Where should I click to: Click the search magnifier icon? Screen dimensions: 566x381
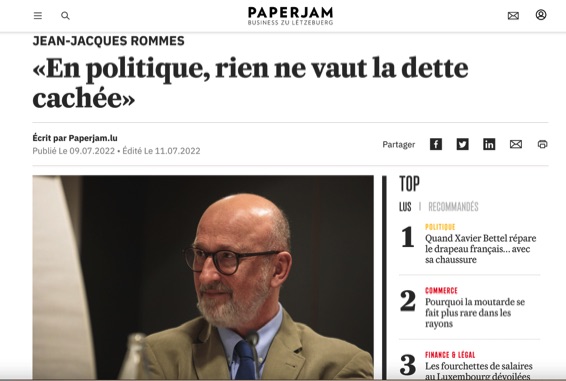(65, 16)
